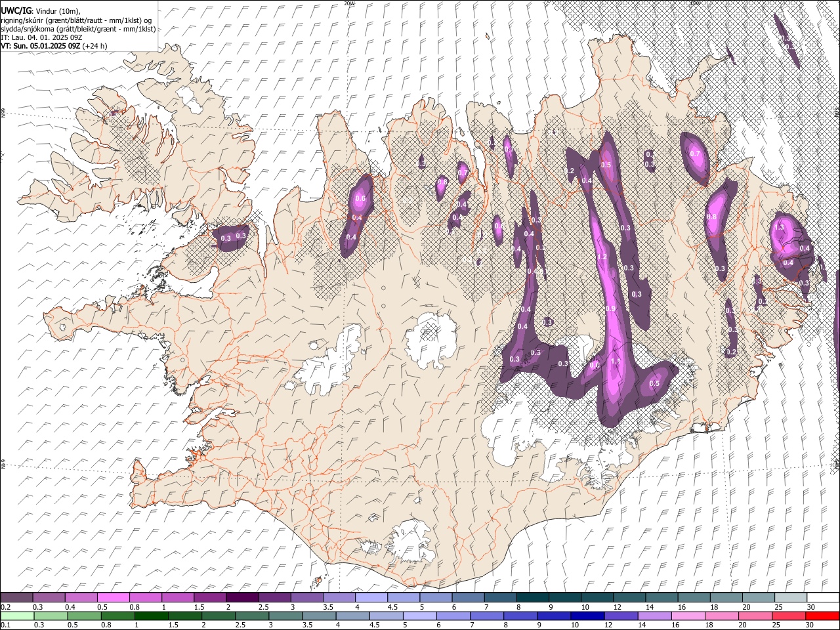Select the darkest purple swatch labeled 2, upper legend
Image resolution: width=840 pixels, height=630 pixels.
(x=242, y=598)
